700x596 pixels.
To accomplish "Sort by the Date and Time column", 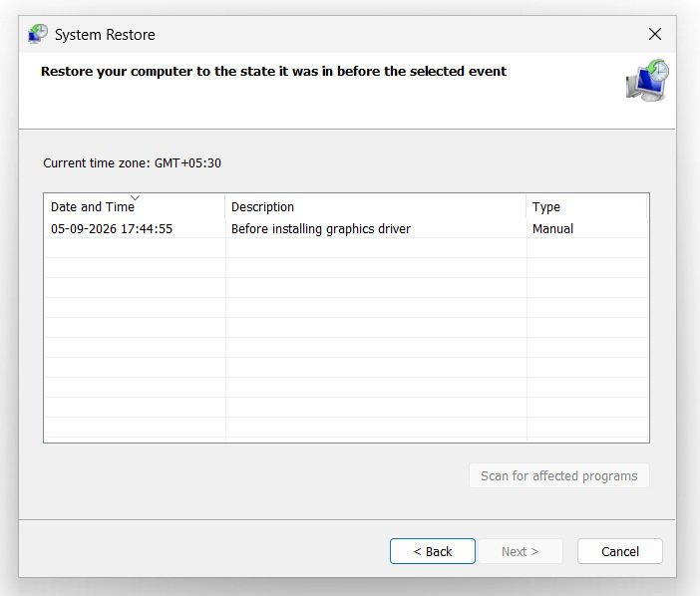I will (135, 206).
